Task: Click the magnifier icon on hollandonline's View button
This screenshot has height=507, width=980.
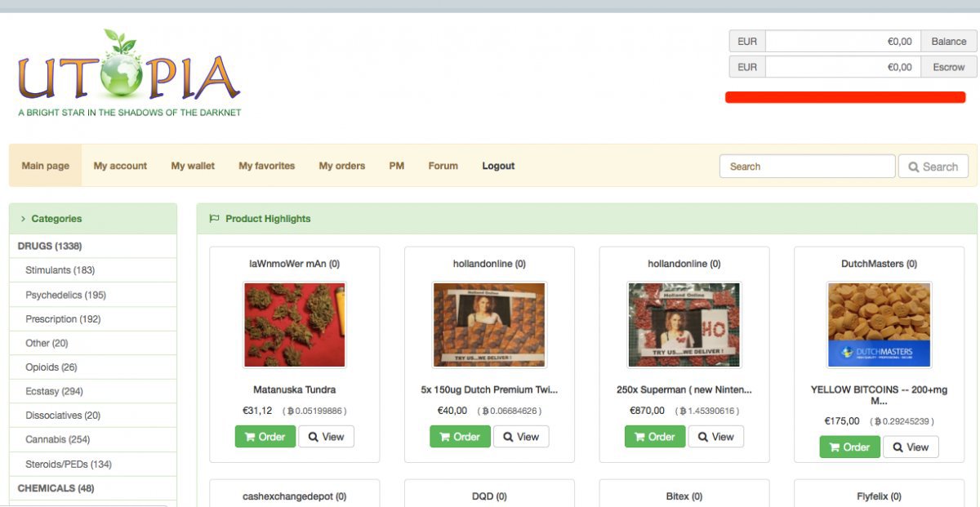Action: [509, 436]
